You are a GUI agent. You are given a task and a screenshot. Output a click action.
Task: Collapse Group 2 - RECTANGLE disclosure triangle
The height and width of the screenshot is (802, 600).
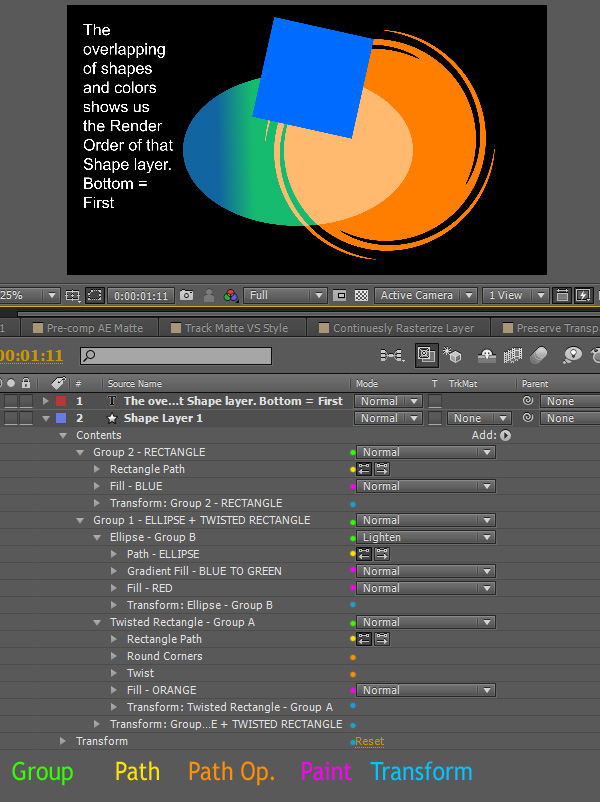click(x=81, y=453)
